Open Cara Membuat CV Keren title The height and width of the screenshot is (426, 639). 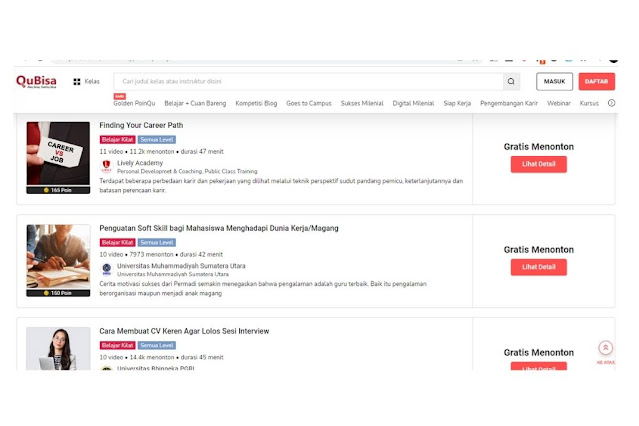[184, 331]
